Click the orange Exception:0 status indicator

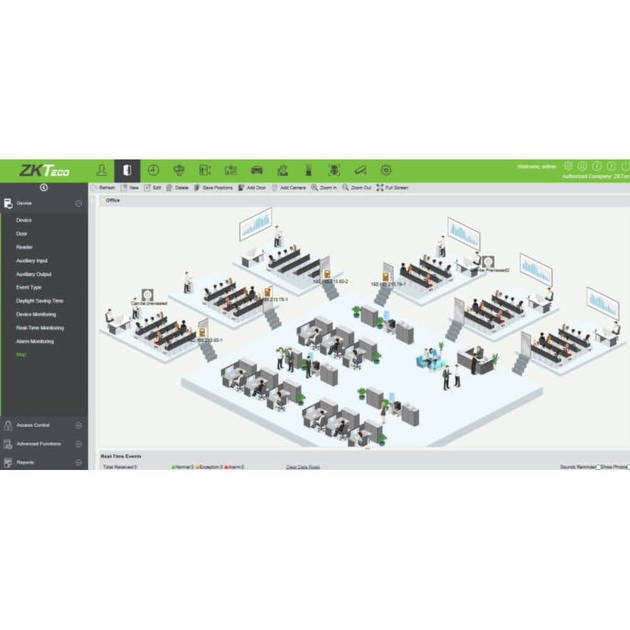pos(209,467)
